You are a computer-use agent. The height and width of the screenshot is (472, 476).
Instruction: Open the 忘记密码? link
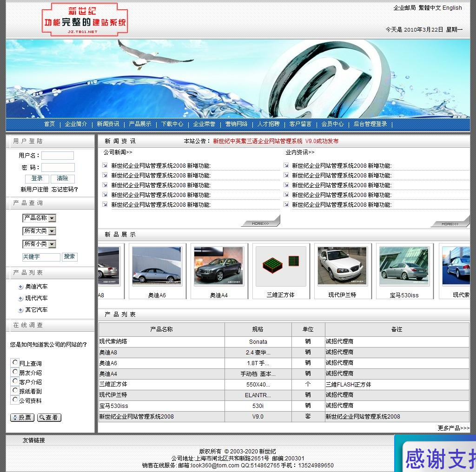(65, 190)
